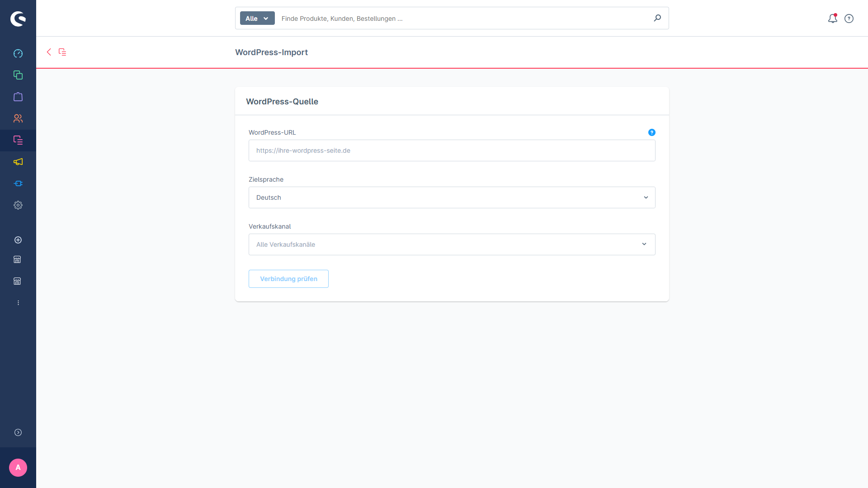Click the red content module icon beside back arrow

62,52
